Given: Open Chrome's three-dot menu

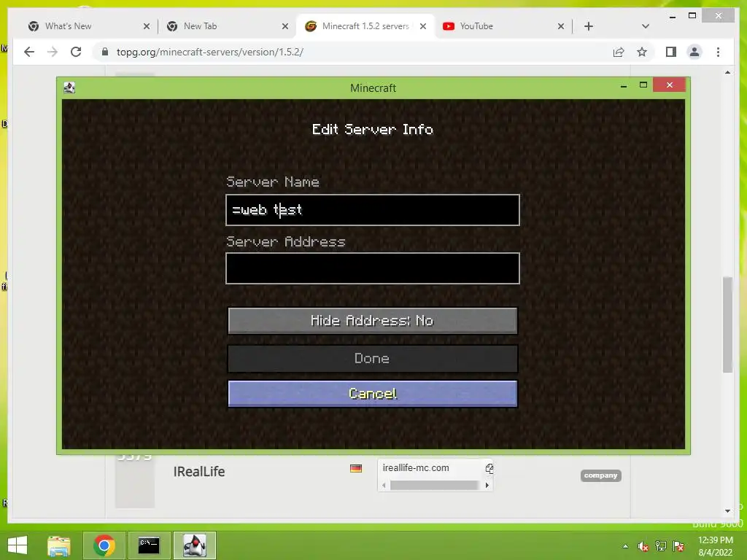Looking at the screenshot, I should [x=719, y=52].
